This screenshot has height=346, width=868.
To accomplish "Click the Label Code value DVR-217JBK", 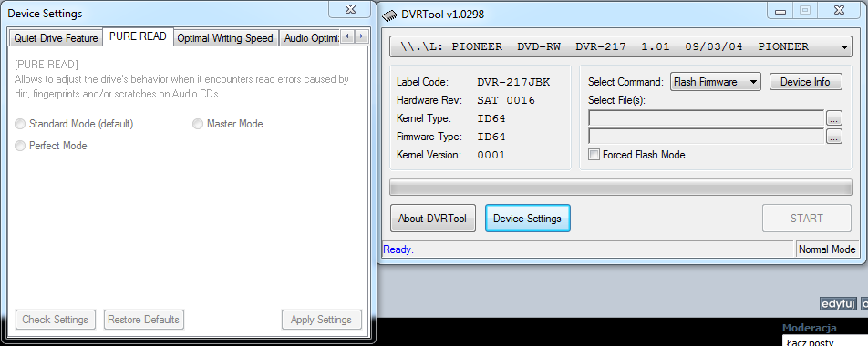I will point(513,82).
